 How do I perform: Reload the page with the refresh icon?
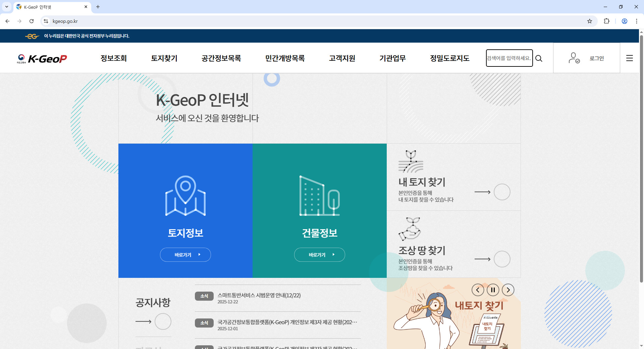32,21
